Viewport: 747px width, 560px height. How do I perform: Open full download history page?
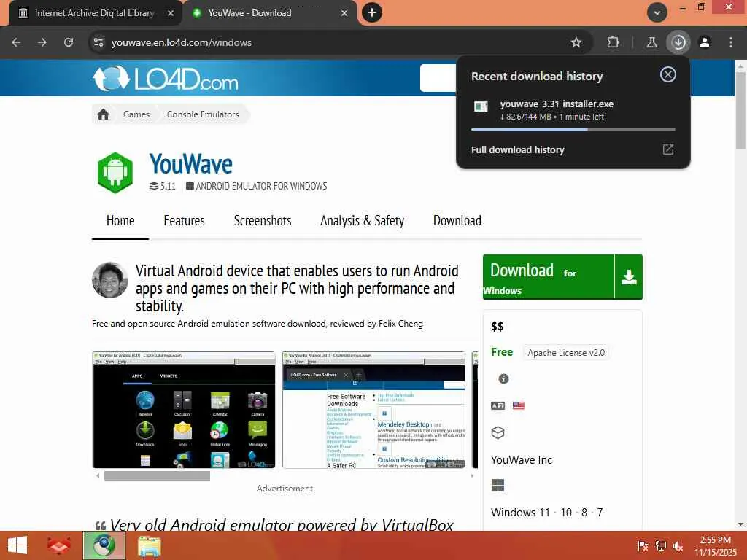point(518,149)
